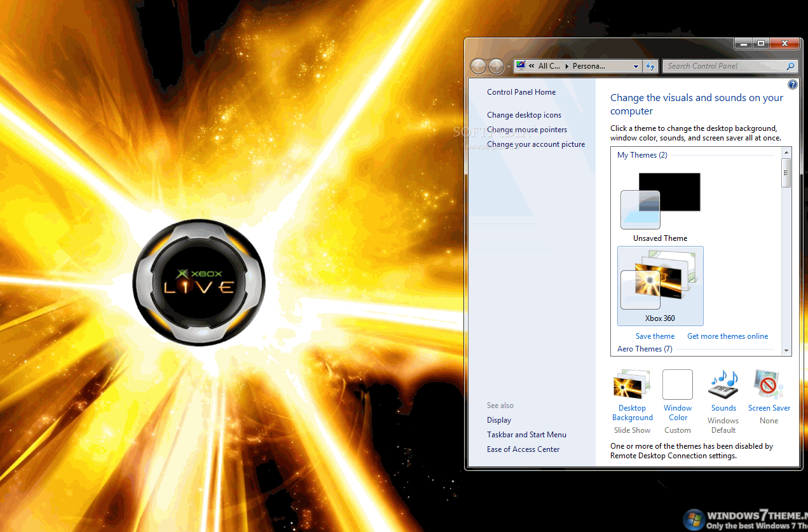The height and width of the screenshot is (532, 808).
Task: Click theme list scrollbar up arrow
Action: point(787,153)
